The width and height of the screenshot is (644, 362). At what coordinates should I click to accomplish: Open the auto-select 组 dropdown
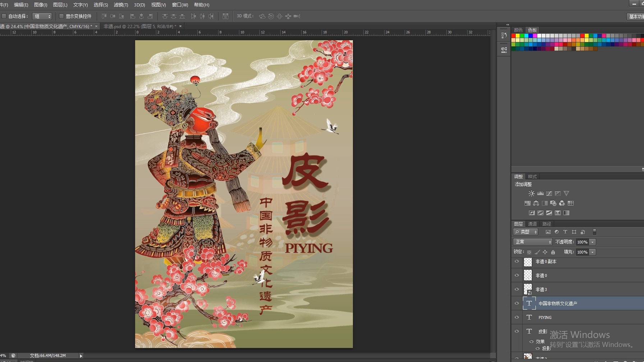click(x=42, y=16)
